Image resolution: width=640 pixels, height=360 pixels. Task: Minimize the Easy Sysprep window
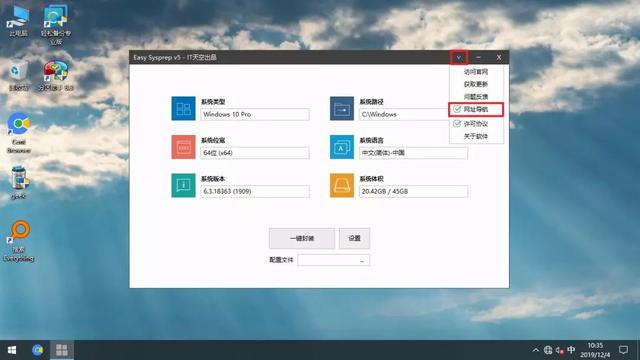pos(478,58)
